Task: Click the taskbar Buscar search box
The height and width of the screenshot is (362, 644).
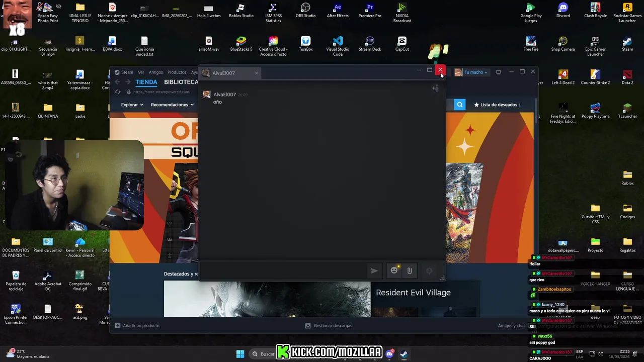Action: 263,354
